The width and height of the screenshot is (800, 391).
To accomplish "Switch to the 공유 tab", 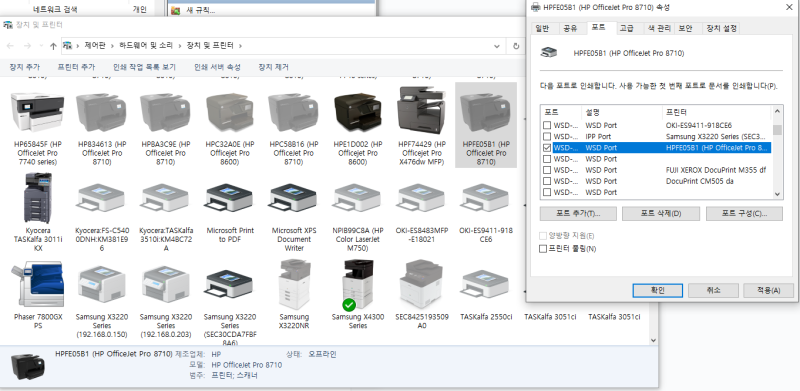I will coord(570,29).
